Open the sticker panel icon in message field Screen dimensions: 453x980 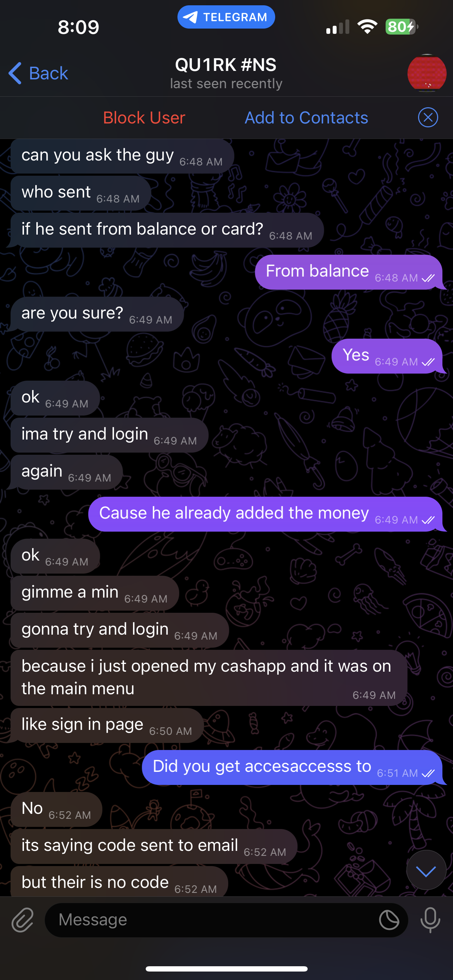pos(389,920)
